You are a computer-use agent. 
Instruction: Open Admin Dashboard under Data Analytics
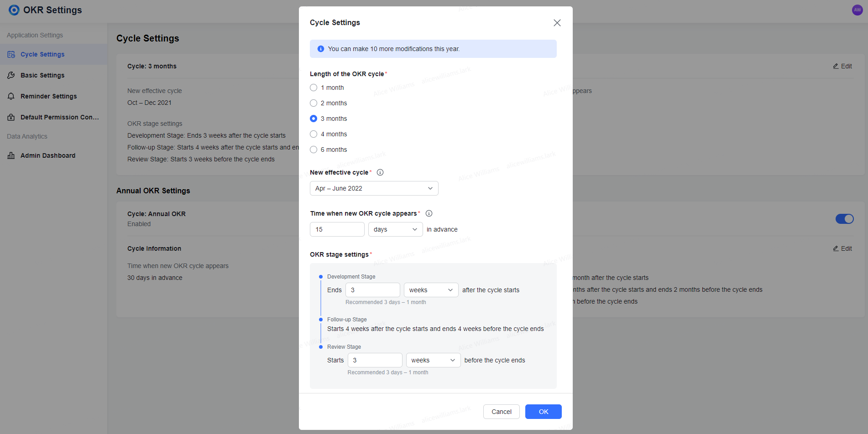47,155
